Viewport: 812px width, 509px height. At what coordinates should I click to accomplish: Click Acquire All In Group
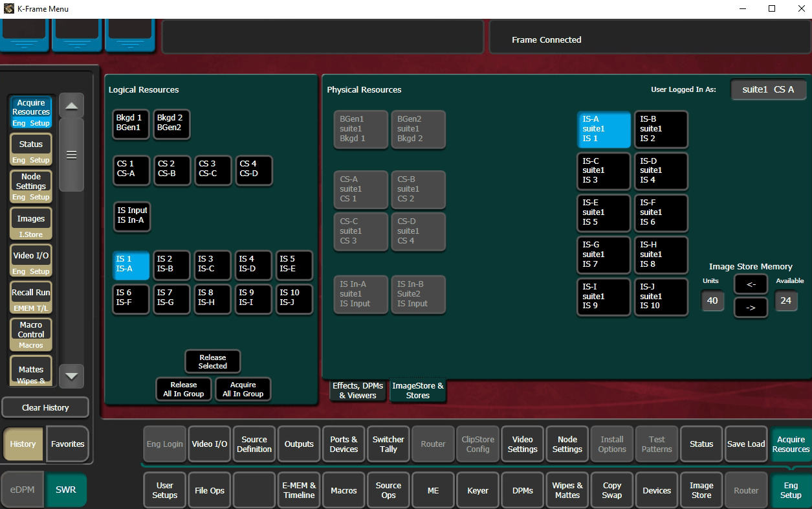coord(243,389)
